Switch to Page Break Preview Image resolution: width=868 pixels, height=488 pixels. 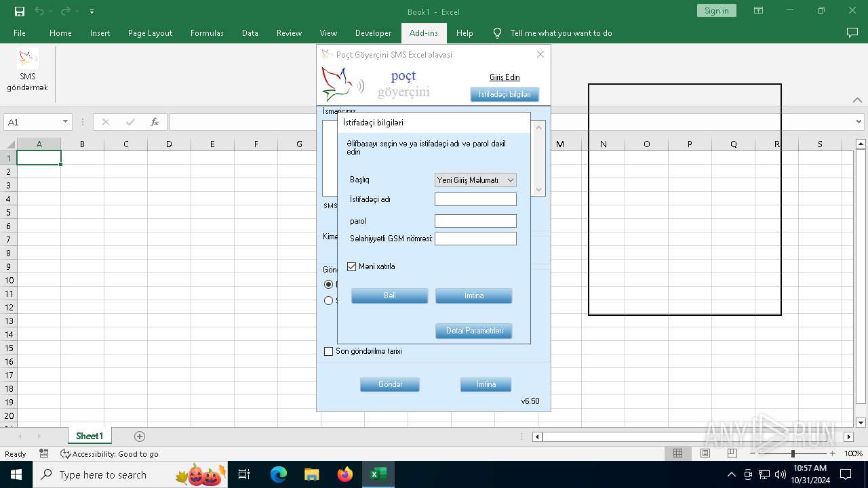[x=732, y=453]
